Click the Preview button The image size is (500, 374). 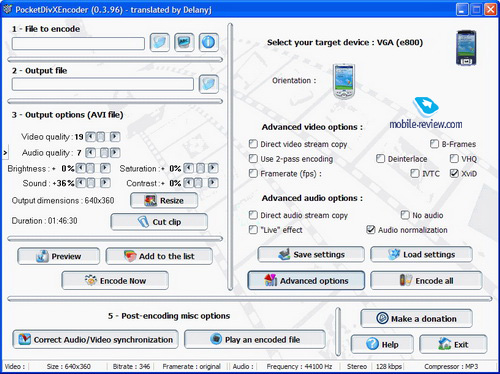pyautogui.click(x=59, y=256)
